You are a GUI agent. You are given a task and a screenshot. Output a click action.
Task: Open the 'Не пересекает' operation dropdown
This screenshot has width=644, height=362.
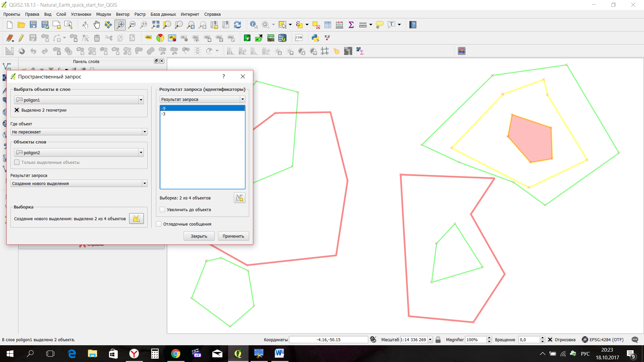145,132
